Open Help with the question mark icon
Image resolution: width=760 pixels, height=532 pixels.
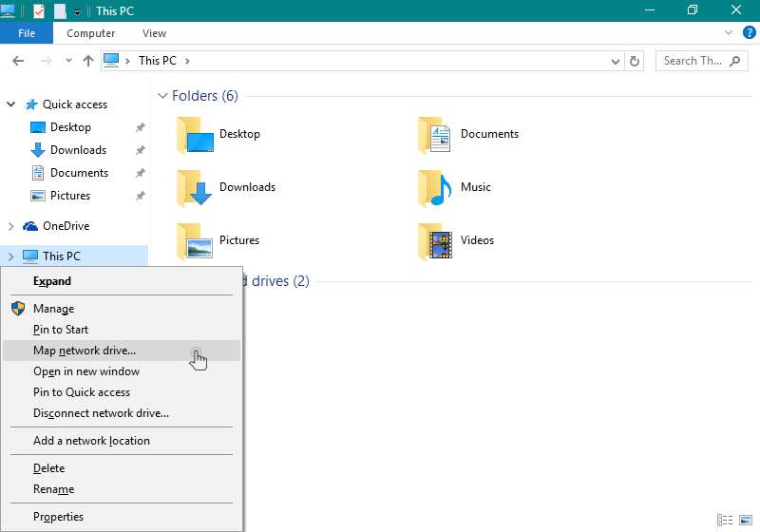click(x=749, y=32)
